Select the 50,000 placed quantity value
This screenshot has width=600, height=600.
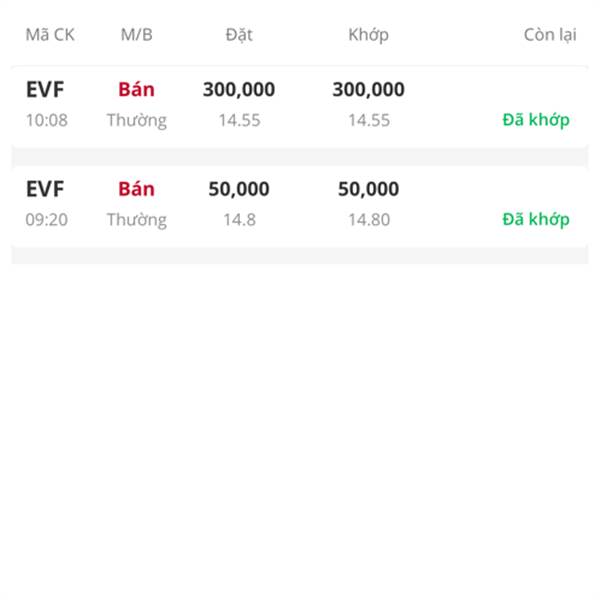(x=239, y=189)
